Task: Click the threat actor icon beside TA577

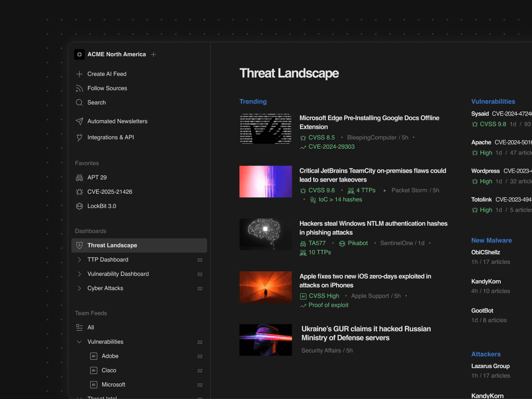Action: pyautogui.click(x=303, y=243)
